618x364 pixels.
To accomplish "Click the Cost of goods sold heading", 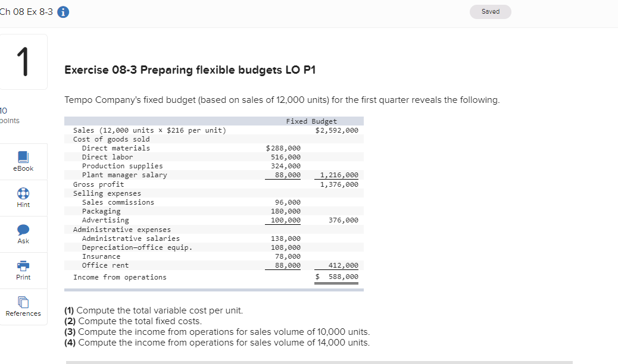I will tap(111, 139).
